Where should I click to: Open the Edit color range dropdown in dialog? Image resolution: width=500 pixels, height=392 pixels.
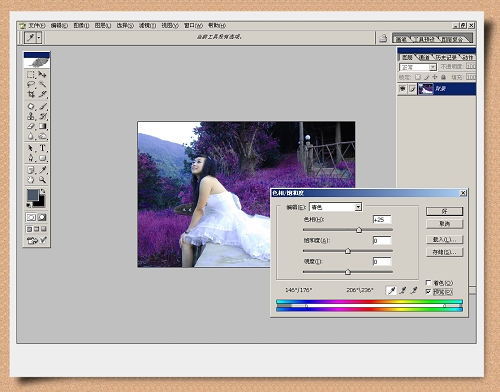[x=358, y=207]
